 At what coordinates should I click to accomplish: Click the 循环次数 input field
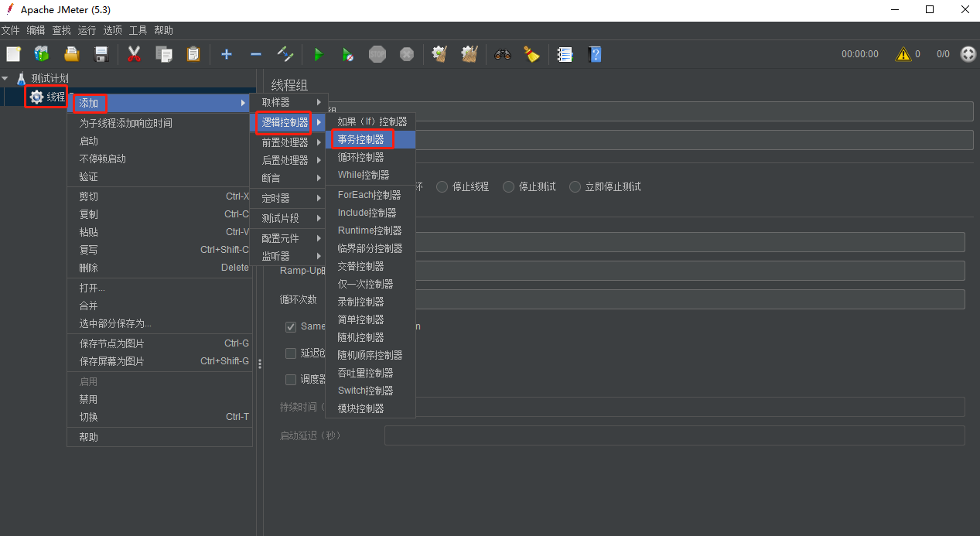point(674,299)
